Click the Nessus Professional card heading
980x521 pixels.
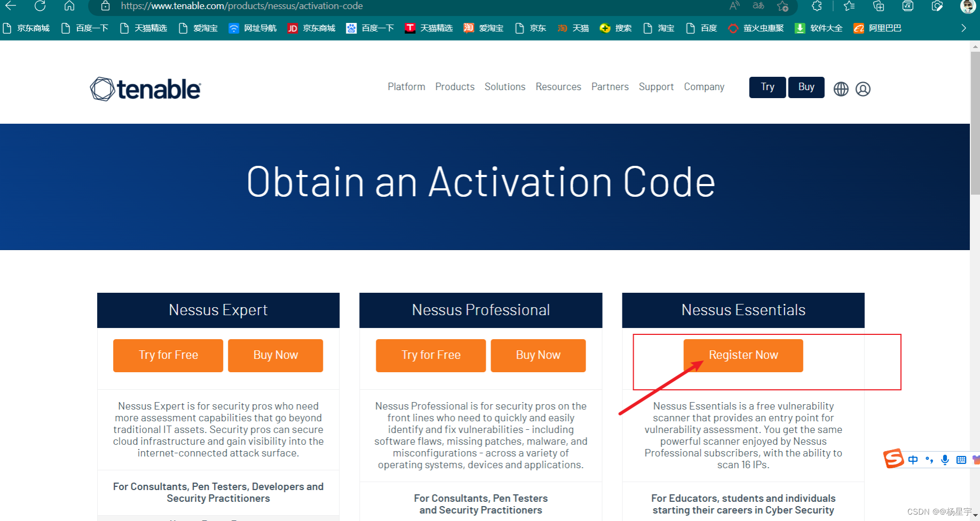[x=481, y=310]
